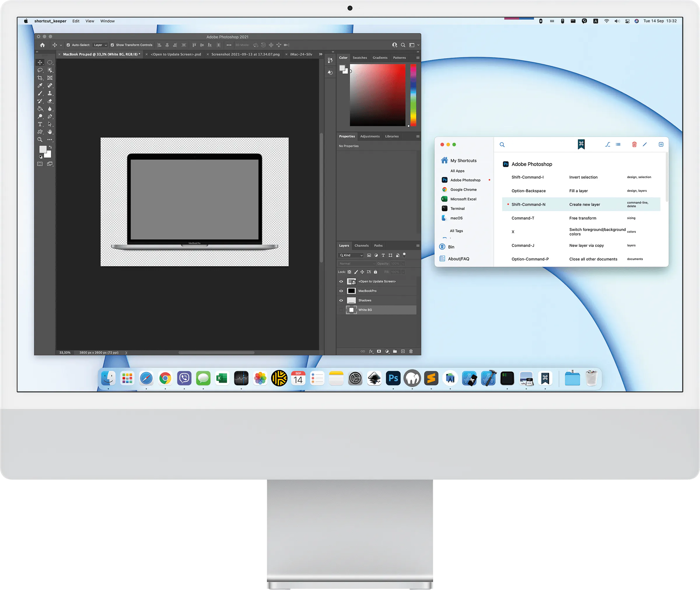Image resolution: width=700 pixels, height=590 pixels.
Task: Expand the hidden document tabs chevron
Action: click(321, 54)
